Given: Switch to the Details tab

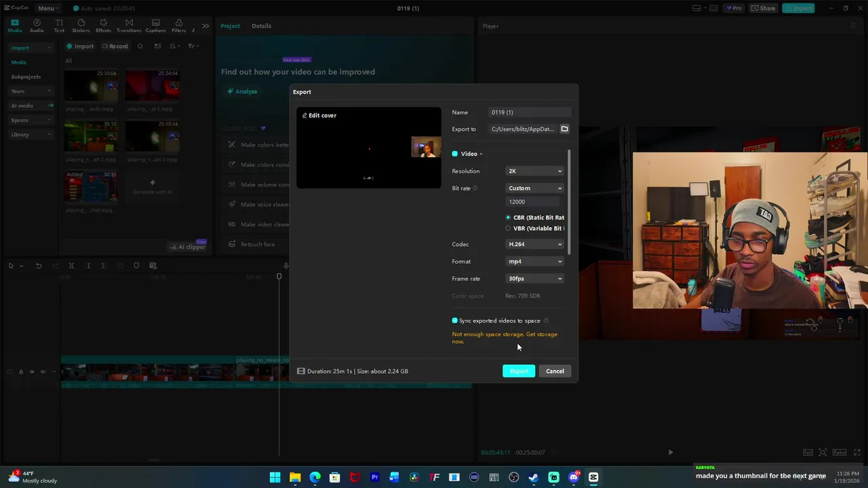Looking at the screenshot, I should (x=261, y=26).
